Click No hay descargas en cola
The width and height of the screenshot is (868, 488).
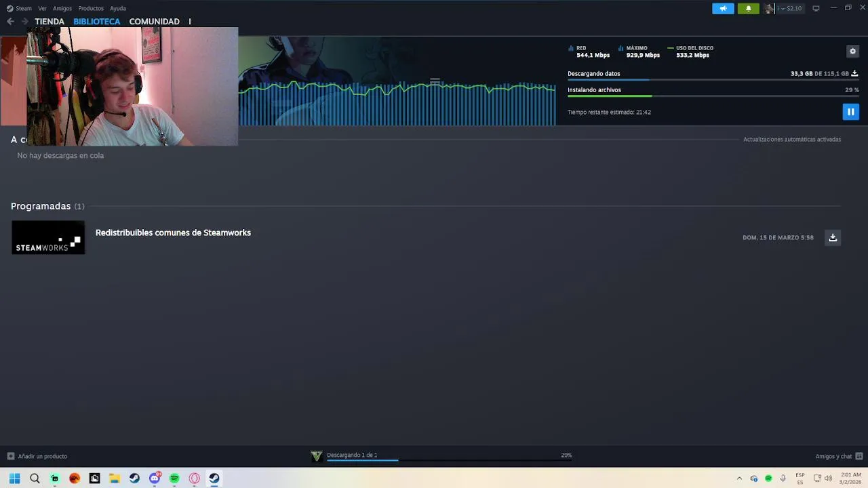(x=60, y=155)
